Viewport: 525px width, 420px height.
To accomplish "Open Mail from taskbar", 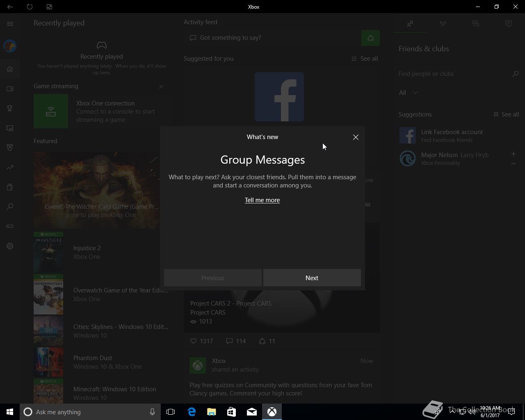I will pyautogui.click(x=252, y=412).
